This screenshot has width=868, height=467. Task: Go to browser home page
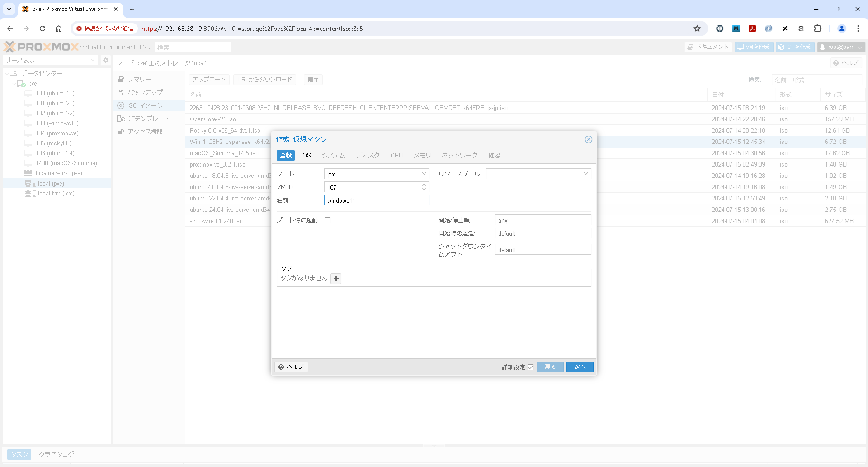point(59,29)
